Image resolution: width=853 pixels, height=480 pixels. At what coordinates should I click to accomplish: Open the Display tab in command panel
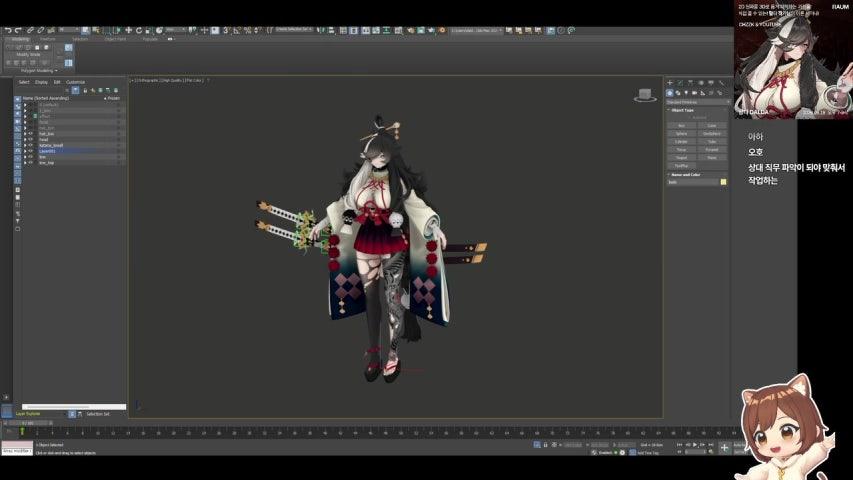[x=711, y=83]
